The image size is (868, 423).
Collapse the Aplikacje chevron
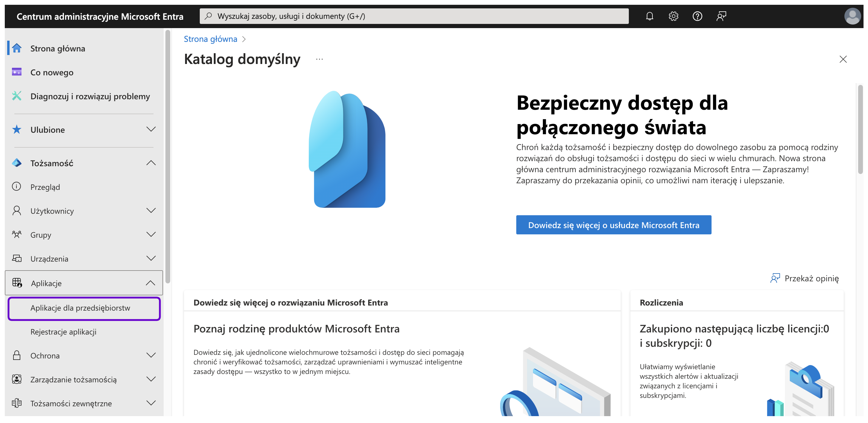point(150,283)
